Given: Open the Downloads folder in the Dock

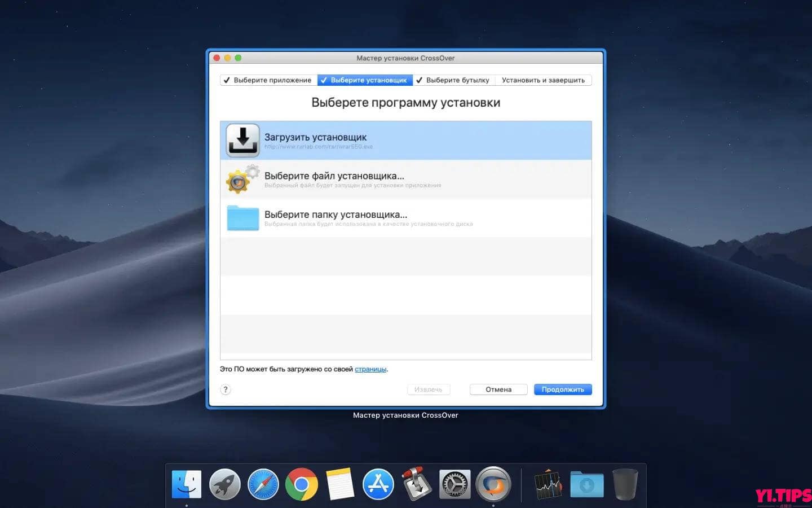Looking at the screenshot, I should click(x=586, y=484).
